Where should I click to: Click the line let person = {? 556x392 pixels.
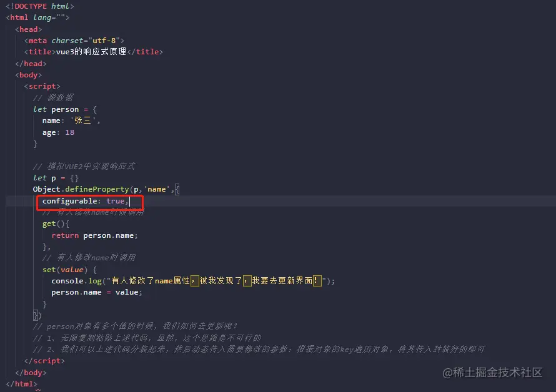coord(65,109)
